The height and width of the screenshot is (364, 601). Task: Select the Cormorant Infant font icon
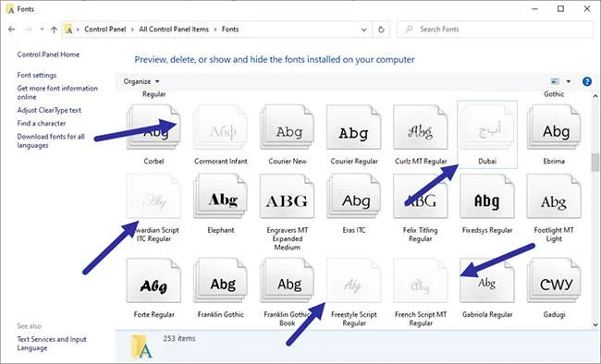pos(220,127)
